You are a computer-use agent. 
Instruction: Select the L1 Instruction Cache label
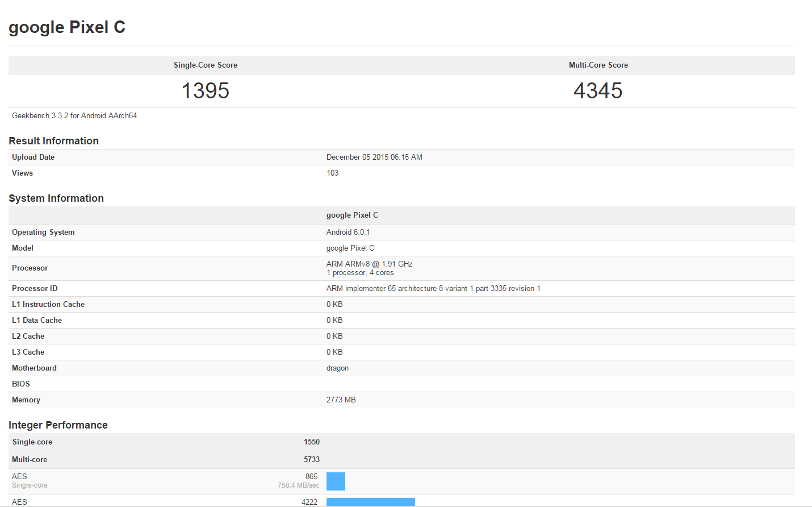[48, 305]
